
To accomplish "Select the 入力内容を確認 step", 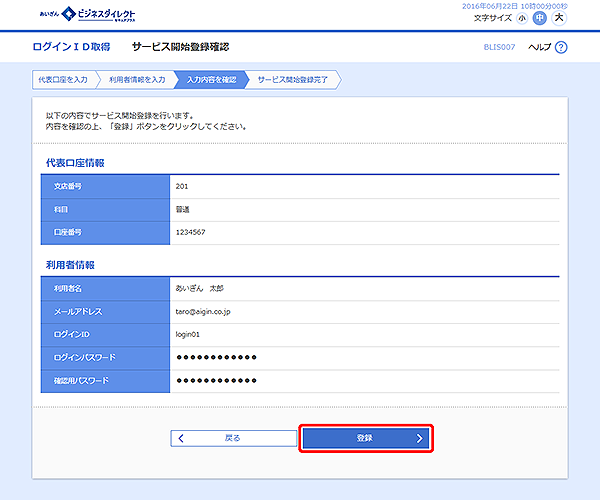I will point(211,79).
